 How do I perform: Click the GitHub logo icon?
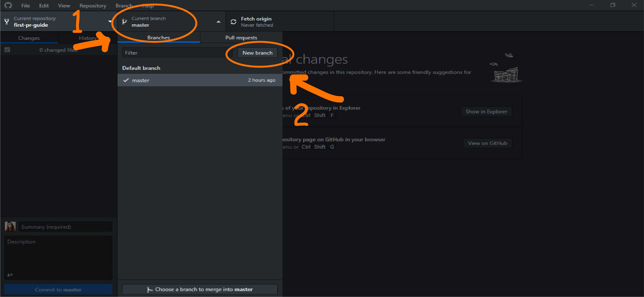(x=8, y=5)
